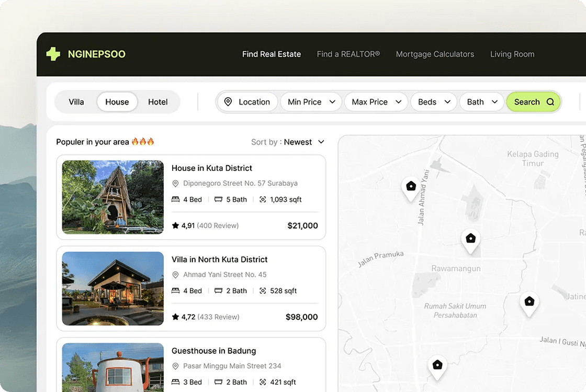Image resolution: width=586 pixels, height=392 pixels.
Task: Switch property type to Villa
Action: (76, 102)
